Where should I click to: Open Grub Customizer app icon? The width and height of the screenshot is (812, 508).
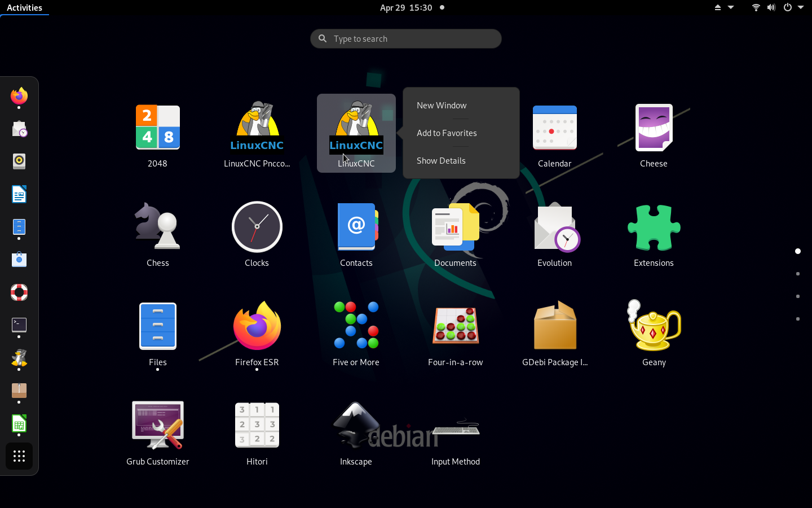click(158, 425)
